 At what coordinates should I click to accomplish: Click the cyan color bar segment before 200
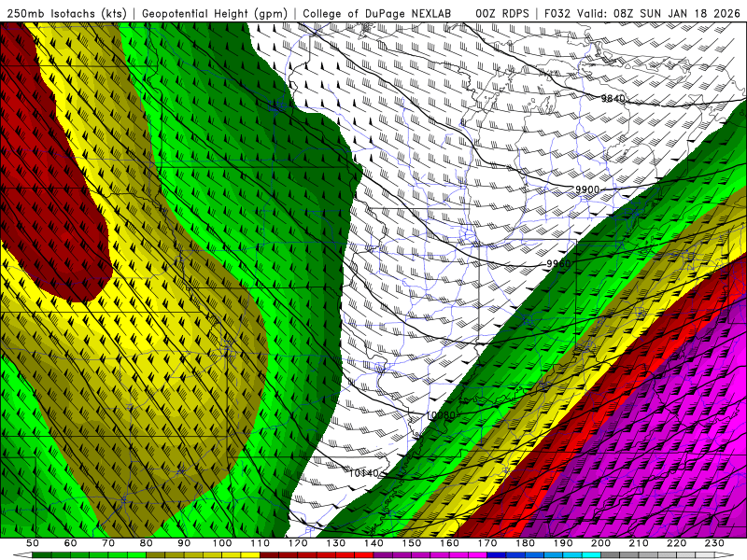point(591,555)
